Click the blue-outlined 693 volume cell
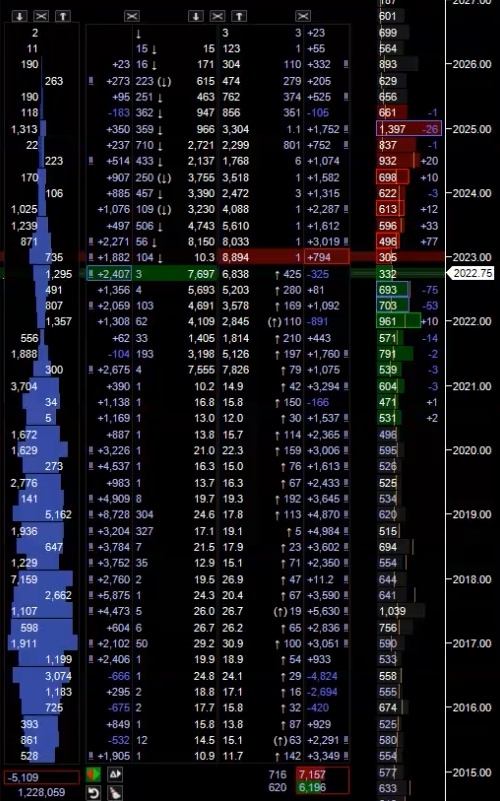This screenshot has height=801, width=500. pyautogui.click(x=392, y=290)
